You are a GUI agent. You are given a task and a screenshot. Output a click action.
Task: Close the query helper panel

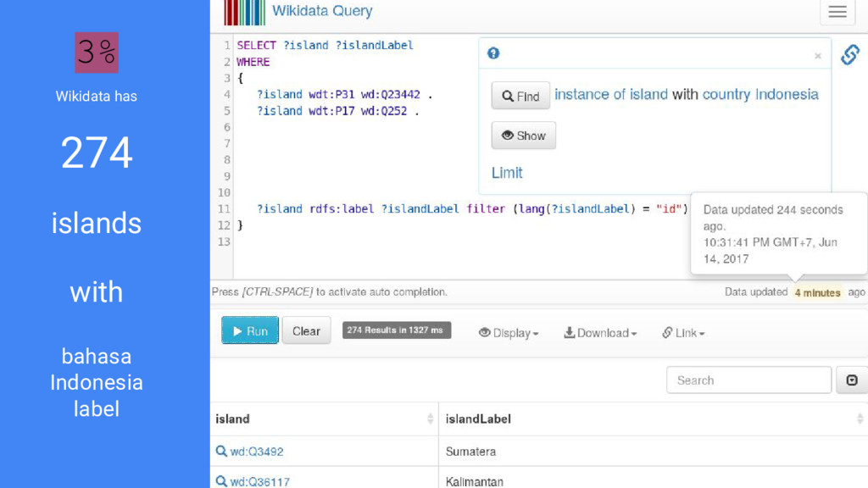click(818, 56)
